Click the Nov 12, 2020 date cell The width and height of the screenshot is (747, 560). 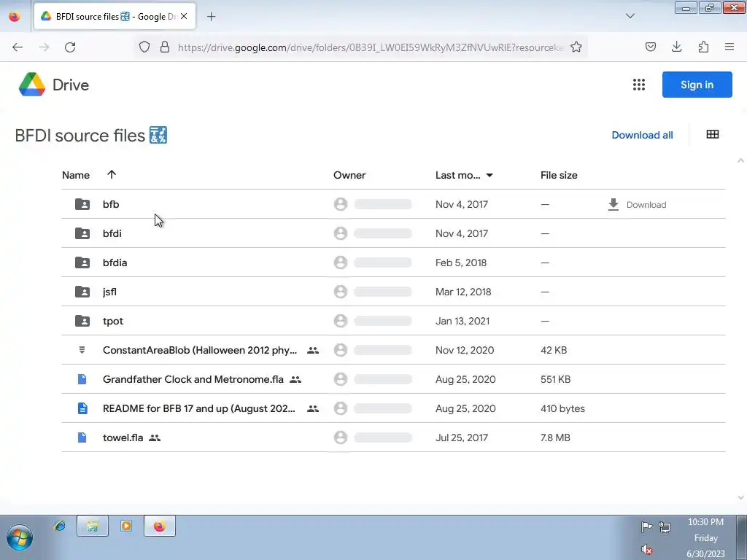pos(465,350)
